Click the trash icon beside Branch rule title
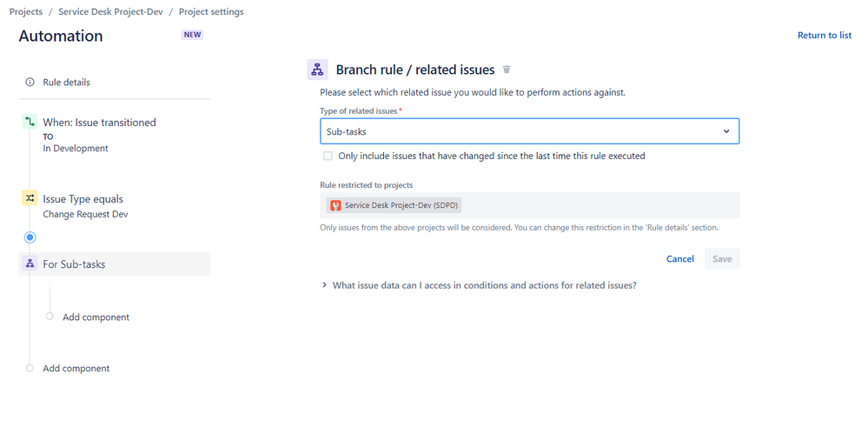 507,70
